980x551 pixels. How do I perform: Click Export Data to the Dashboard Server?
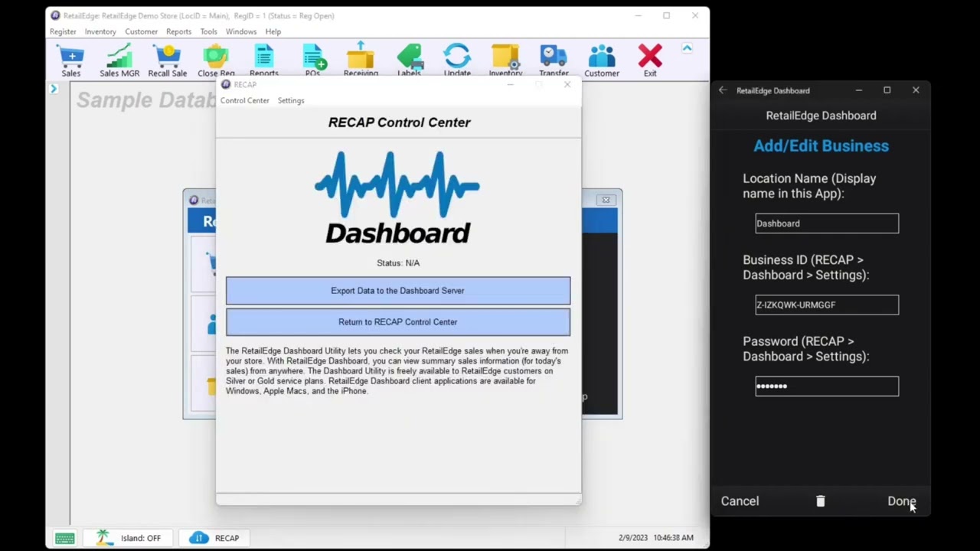398,291
